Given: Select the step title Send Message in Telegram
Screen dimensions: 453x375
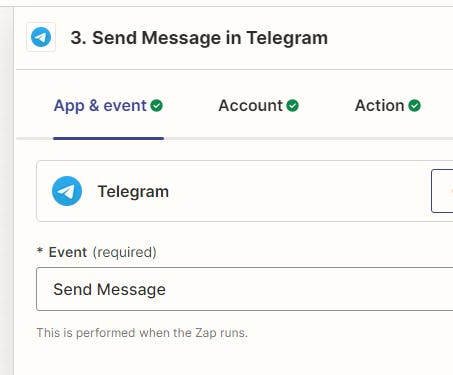Looking at the screenshot, I should (x=199, y=38).
